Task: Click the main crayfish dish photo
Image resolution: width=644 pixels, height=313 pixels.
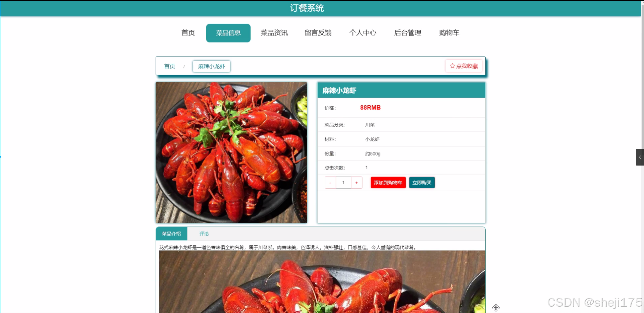Action: 231,152
